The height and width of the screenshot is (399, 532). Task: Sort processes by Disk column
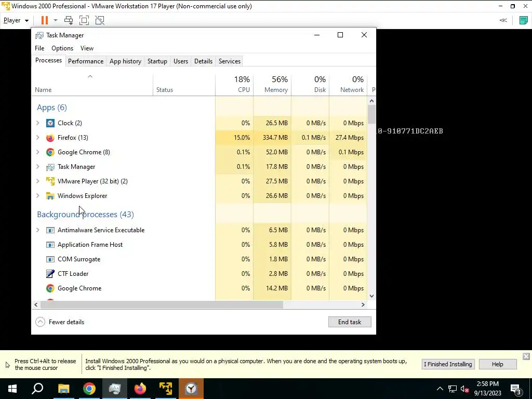pyautogui.click(x=310, y=85)
